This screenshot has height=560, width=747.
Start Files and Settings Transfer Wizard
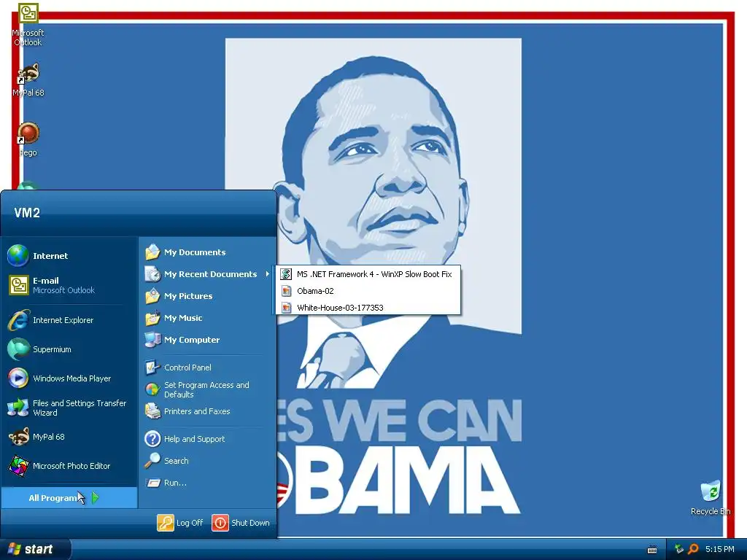pos(69,408)
